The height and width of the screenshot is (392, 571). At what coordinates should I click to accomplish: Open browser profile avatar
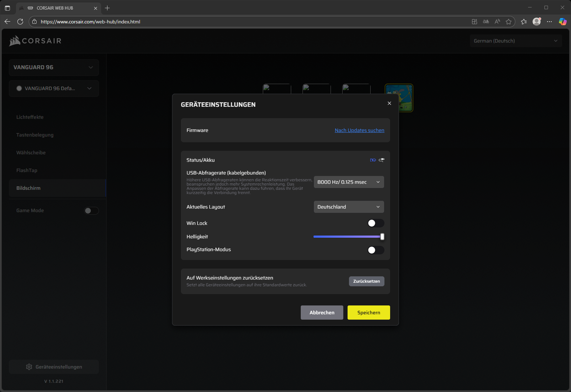click(x=537, y=22)
